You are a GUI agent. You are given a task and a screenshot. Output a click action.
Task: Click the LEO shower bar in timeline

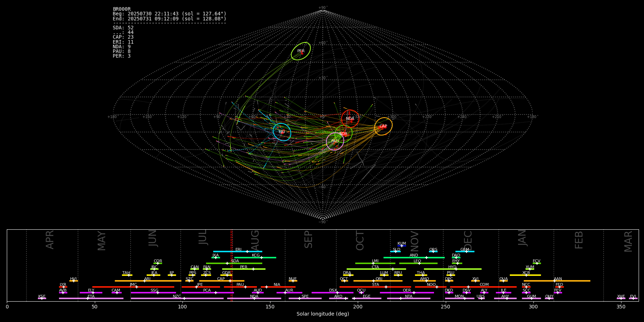coord(418,263)
